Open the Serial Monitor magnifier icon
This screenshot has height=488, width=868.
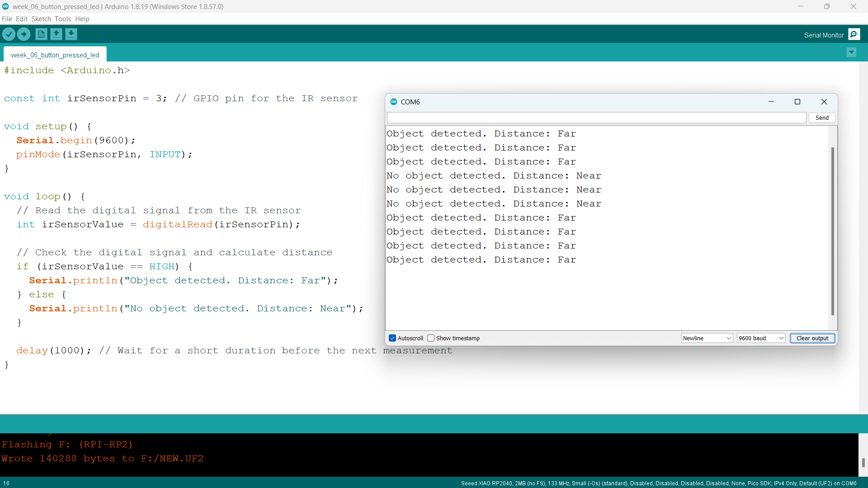click(x=854, y=34)
